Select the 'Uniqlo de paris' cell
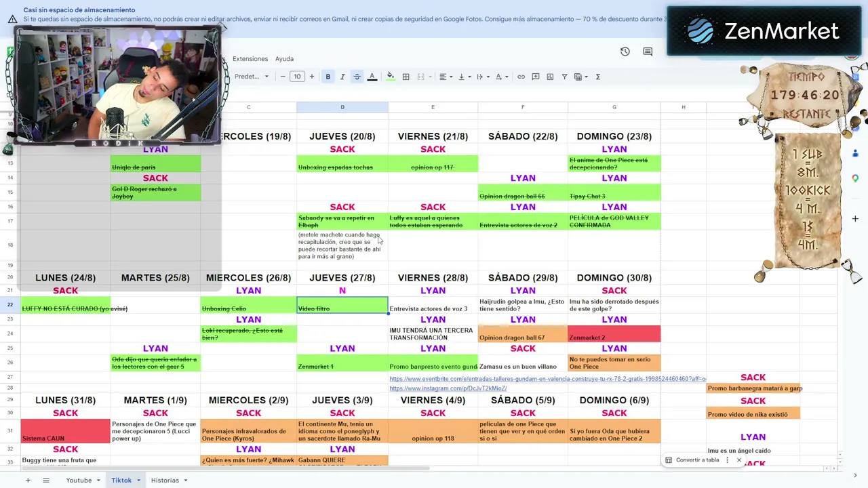The image size is (868, 488). coord(155,163)
